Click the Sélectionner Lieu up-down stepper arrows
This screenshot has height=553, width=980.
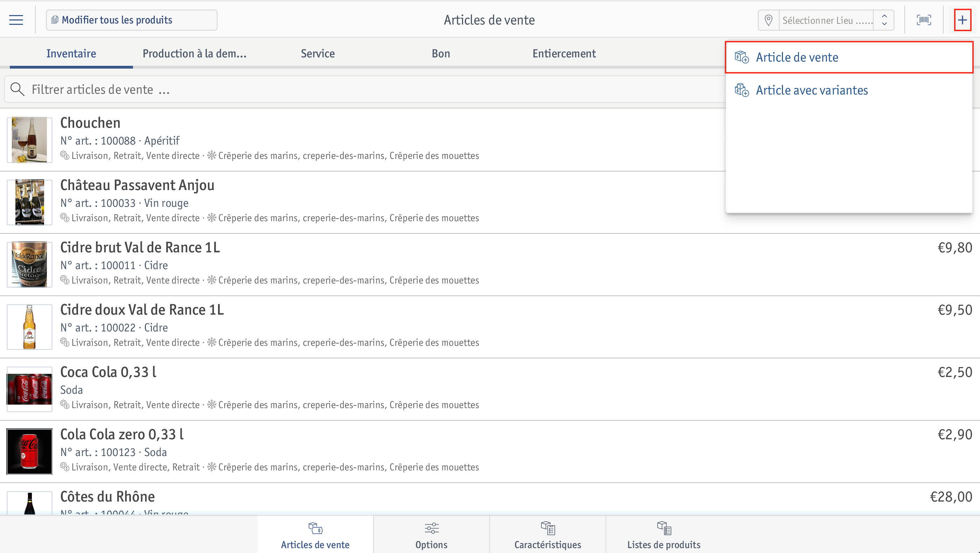coord(884,20)
